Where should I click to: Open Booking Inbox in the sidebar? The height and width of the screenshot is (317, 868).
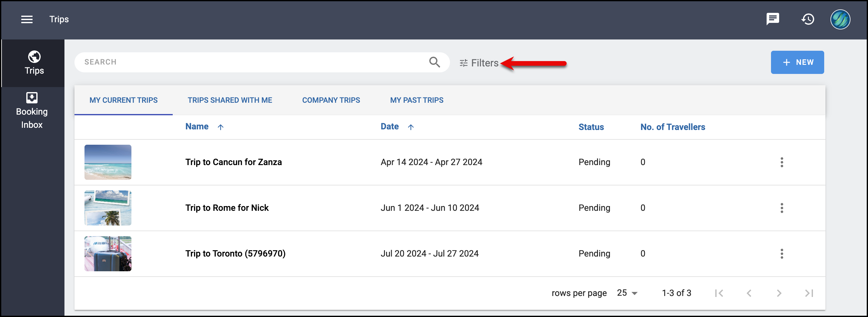32,111
